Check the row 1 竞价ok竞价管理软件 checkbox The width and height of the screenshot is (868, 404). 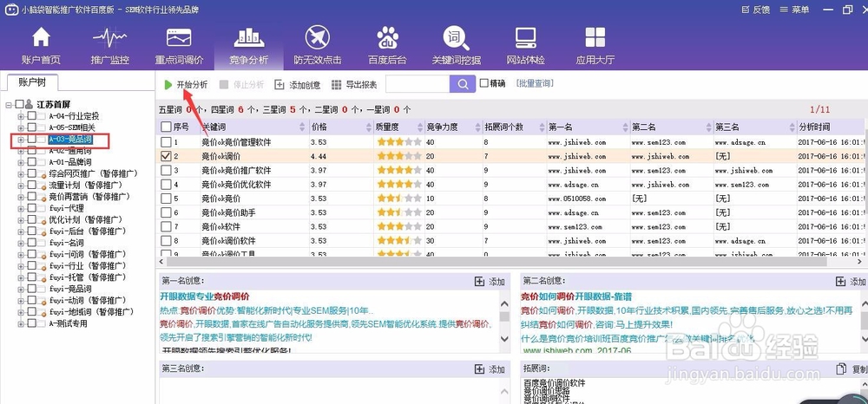[166, 142]
